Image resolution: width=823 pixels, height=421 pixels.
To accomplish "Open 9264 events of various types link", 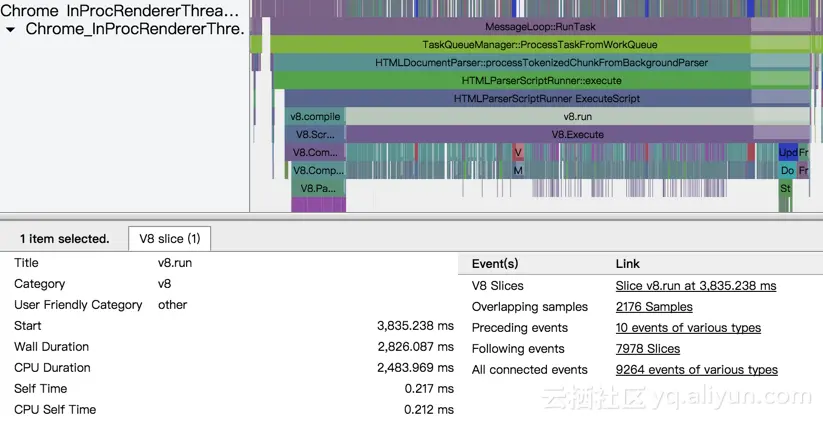I will (x=697, y=370).
